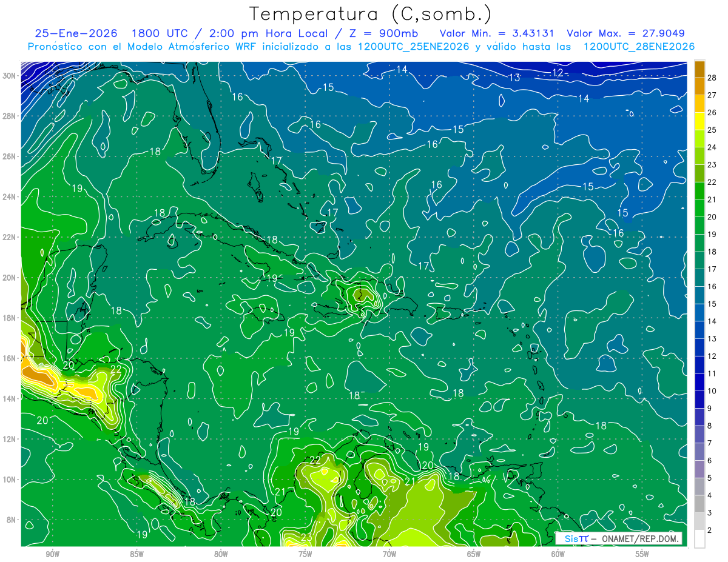
Task: Click the "28N" latitude axis label
Action: click(10, 116)
